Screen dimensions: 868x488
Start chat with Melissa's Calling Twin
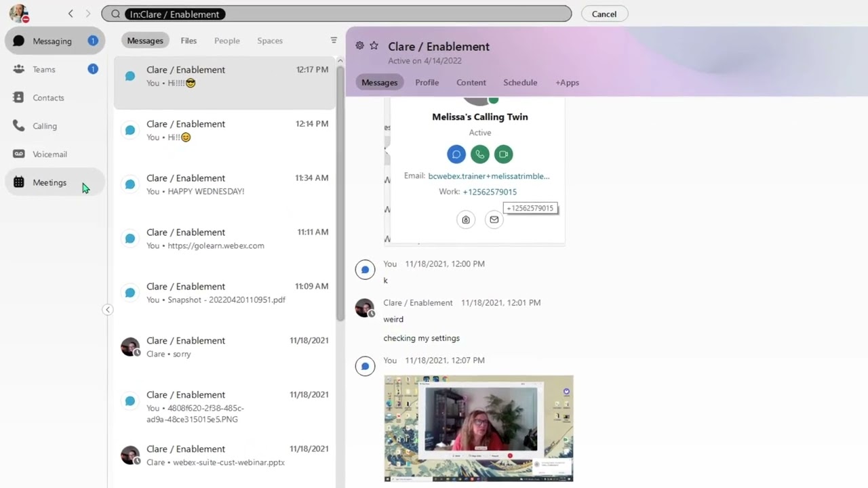pos(456,155)
